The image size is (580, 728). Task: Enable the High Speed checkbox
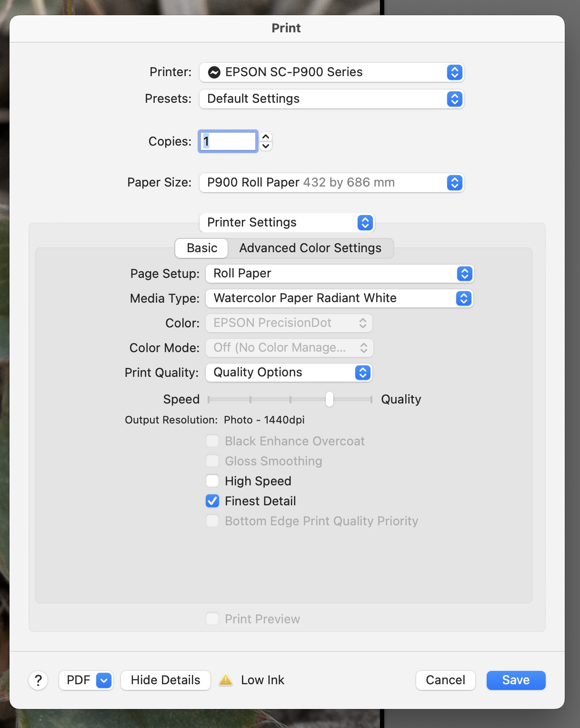point(212,481)
